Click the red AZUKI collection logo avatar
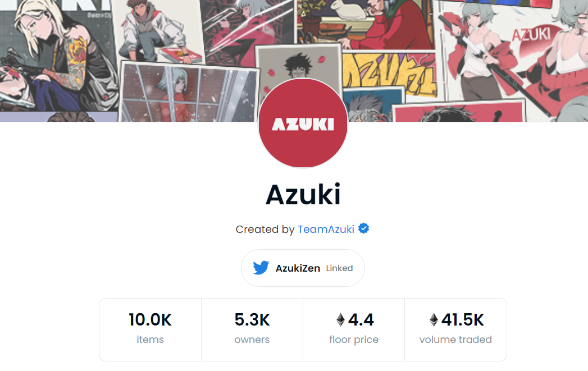The width and height of the screenshot is (588, 371). pyautogui.click(x=303, y=123)
